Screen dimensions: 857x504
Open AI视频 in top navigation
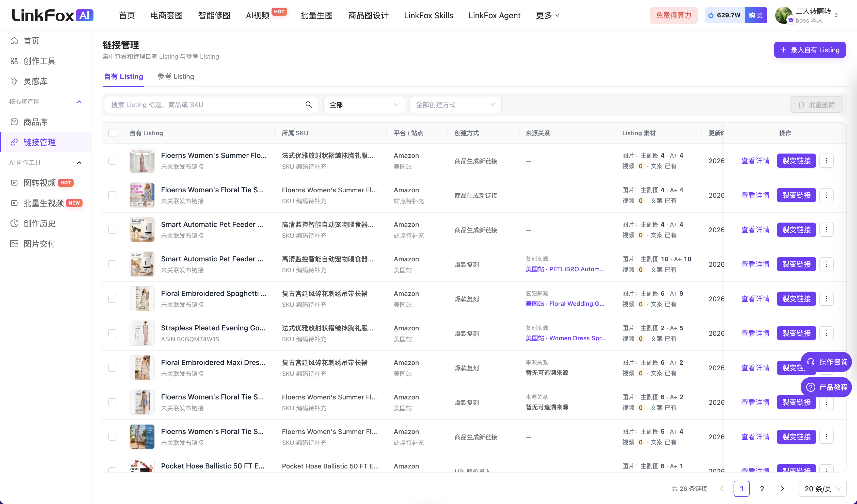click(258, 15)
